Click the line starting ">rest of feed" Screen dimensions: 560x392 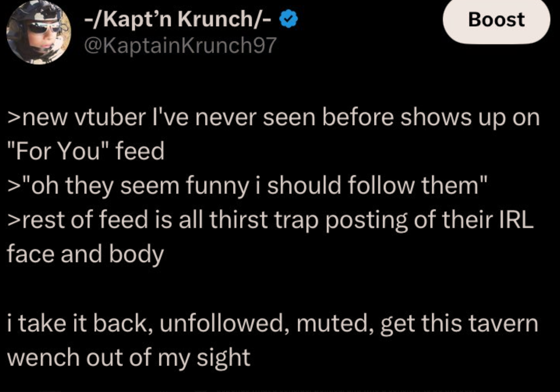pyautogui.click(x=270, y=220)
